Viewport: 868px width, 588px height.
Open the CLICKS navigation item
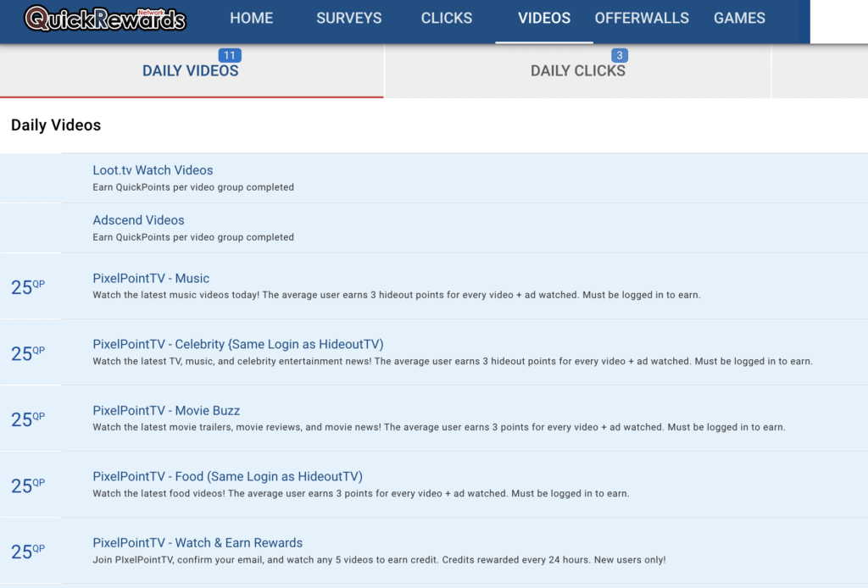pyautogui.click(x=447, y=18)
